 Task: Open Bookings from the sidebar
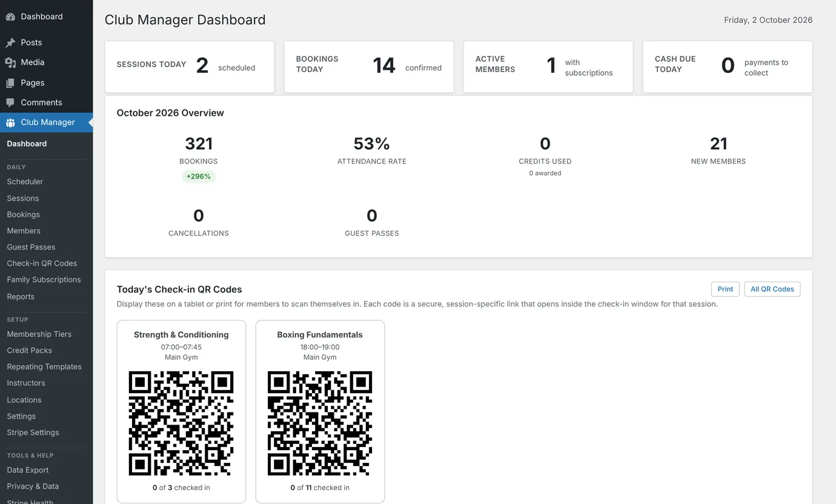pyautogui.click(x=24, y=214)
